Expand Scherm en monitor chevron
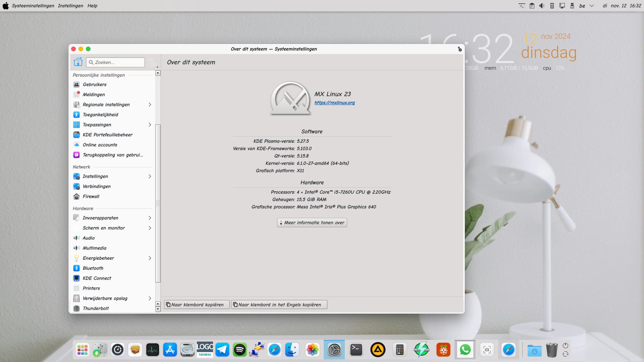This screenshot has width=644, height=362. pos(150,228)
